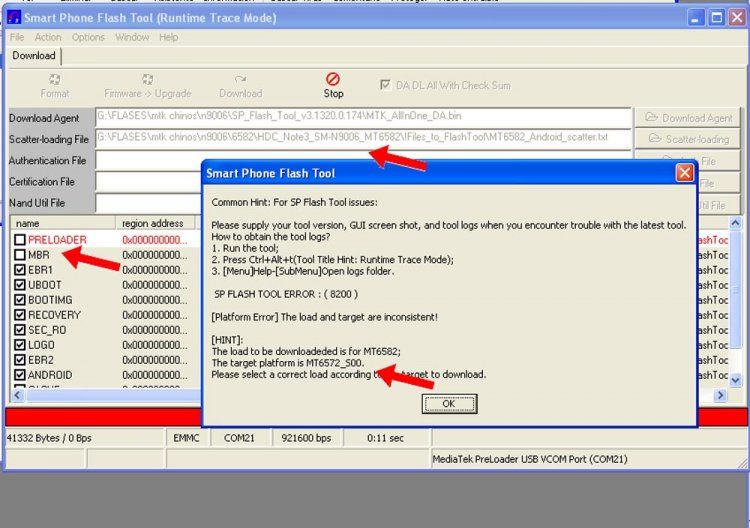Image resolution: width=750 pixels, height=528 pixels.
Task: Select the Download tab
Action: [34, 55]
